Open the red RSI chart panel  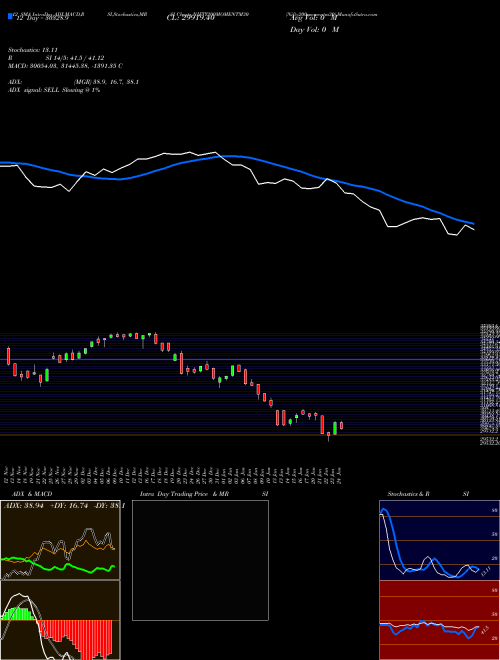click(439, 620)
